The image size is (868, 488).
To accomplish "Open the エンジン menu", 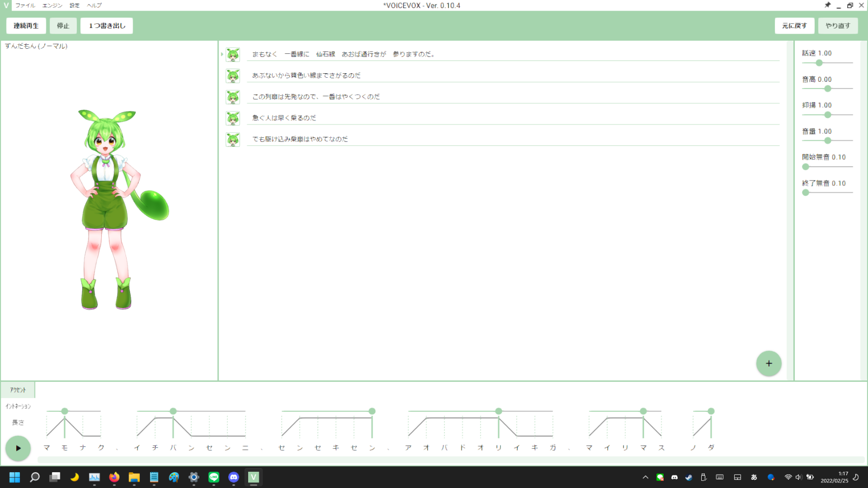I will (52, 6).
